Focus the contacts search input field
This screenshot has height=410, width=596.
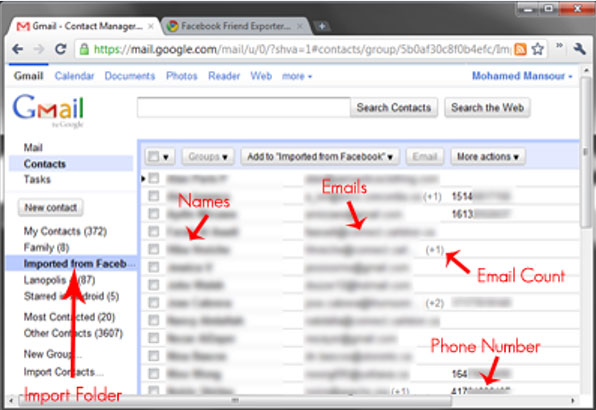click(x=244, y=108)
